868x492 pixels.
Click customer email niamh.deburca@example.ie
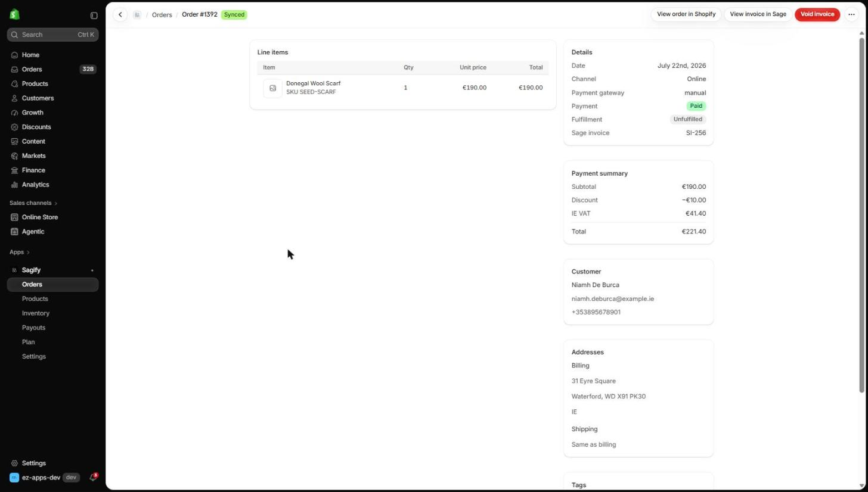click(x=612, y=299)
